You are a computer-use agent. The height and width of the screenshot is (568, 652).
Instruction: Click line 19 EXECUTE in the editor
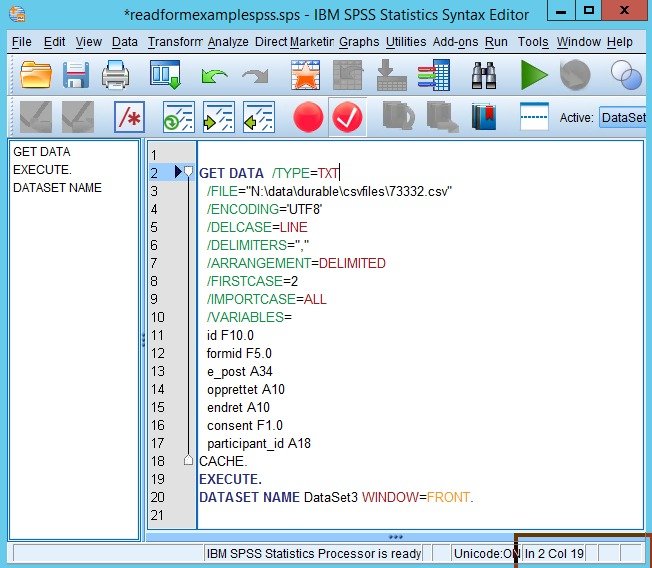click(230, 479)
